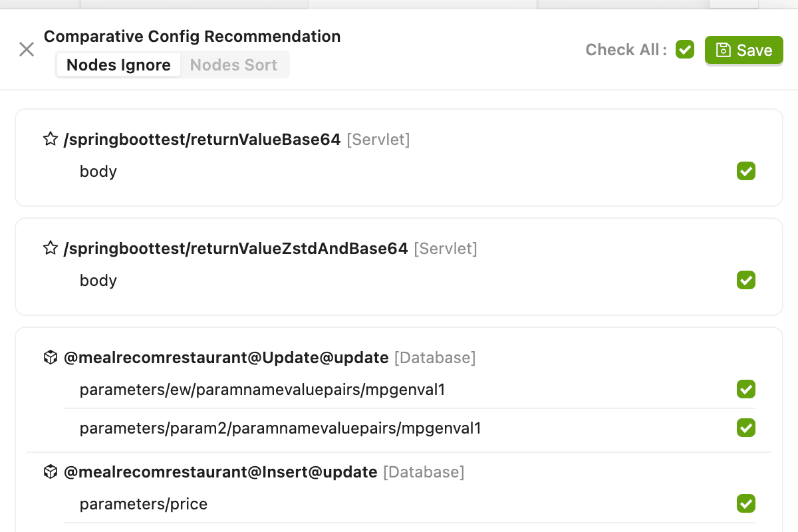
Task: Click the star icon beside returnValueZstdAndBase64
Action: [51, 248]
